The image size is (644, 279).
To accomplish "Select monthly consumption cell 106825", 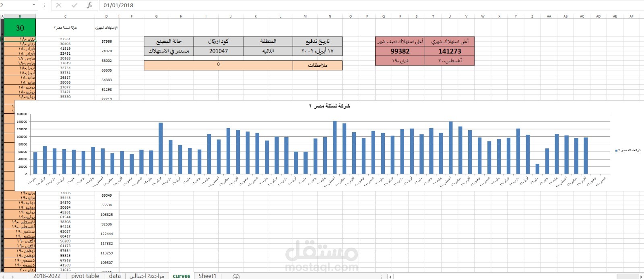I will coord(107,215).
